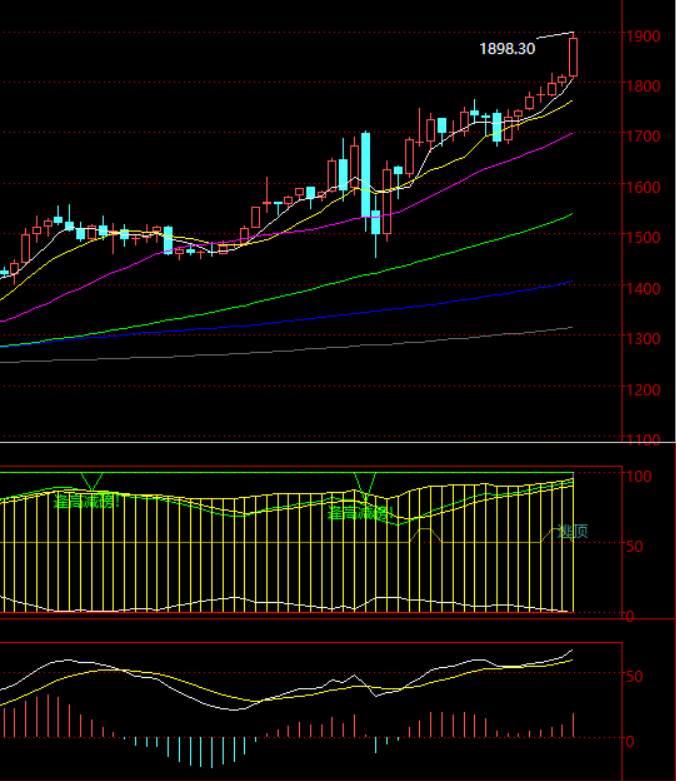
Task: Click the 1800 price axis label
Action: pos(644,86)
